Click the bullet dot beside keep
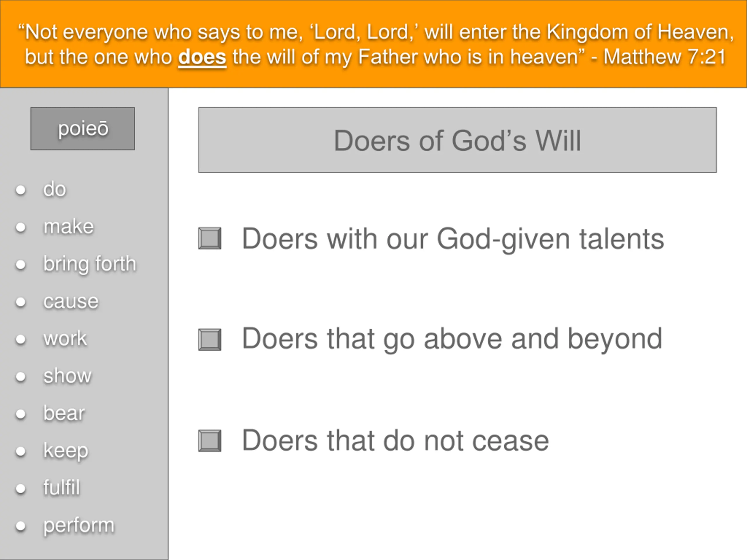Viewport: 747px width, 560px height. coord(21,451)
